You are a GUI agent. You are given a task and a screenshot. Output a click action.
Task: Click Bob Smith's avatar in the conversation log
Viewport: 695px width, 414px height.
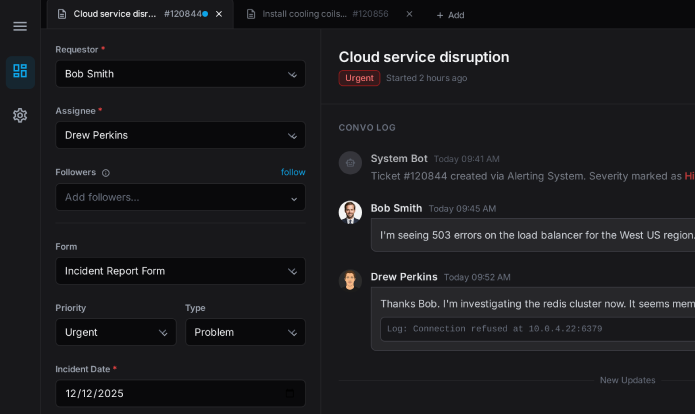tap(350, 212)
